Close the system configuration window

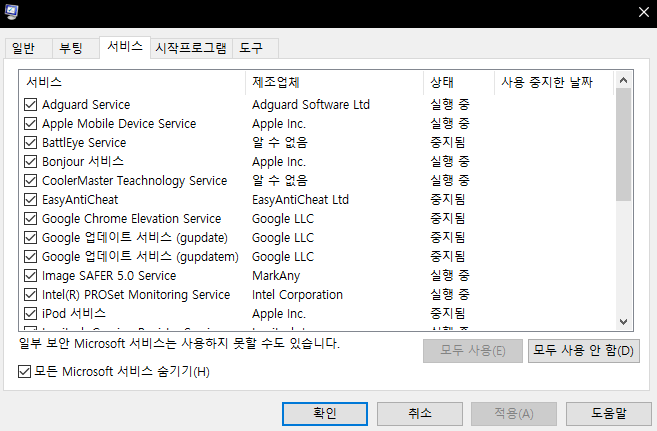(644, 12)
